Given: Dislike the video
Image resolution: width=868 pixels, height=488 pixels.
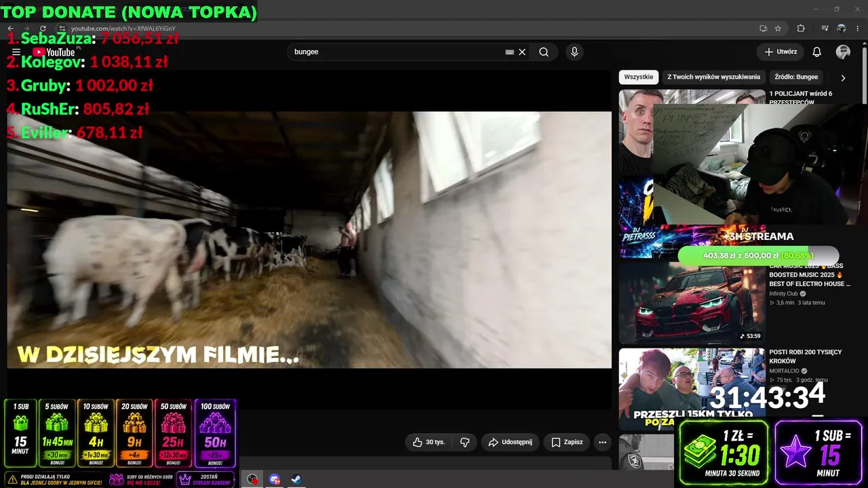Looking at the screenshot, I should [x=465, y=442].
